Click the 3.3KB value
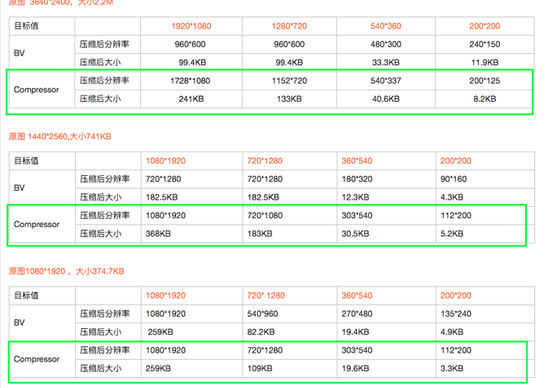The width and height of the screenshot is (548, 388). coord(452,368)
